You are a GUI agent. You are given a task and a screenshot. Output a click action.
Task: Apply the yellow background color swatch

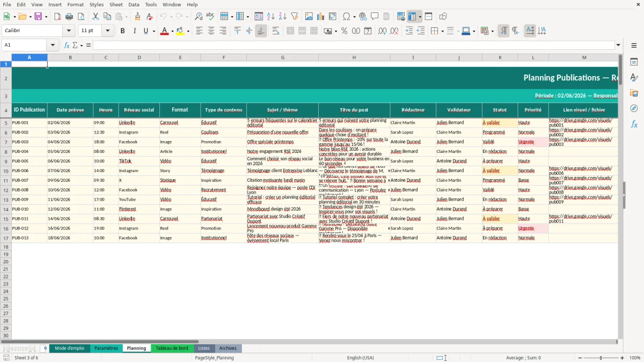(180, 31)
